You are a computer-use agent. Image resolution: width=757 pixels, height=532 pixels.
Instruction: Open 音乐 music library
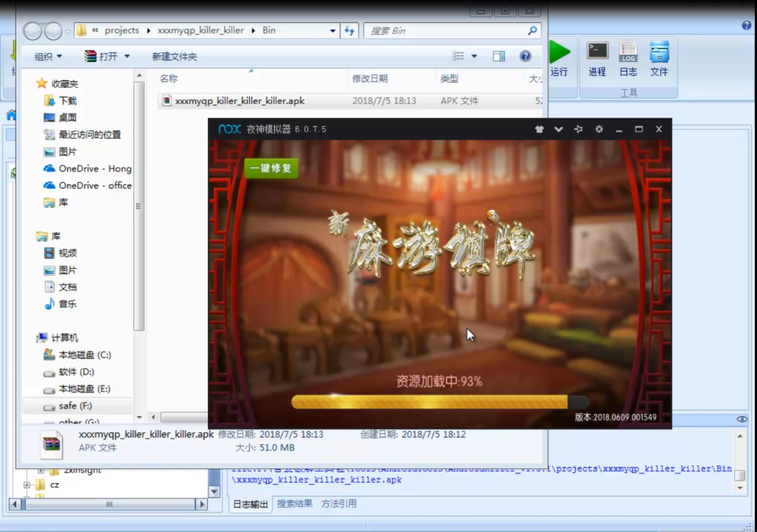pyautogui.click(x=61, y=304)
